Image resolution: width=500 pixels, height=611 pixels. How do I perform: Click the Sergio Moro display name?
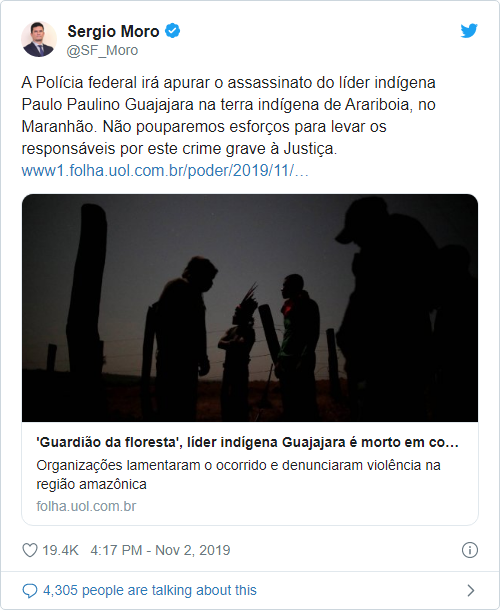coord(113,31)
